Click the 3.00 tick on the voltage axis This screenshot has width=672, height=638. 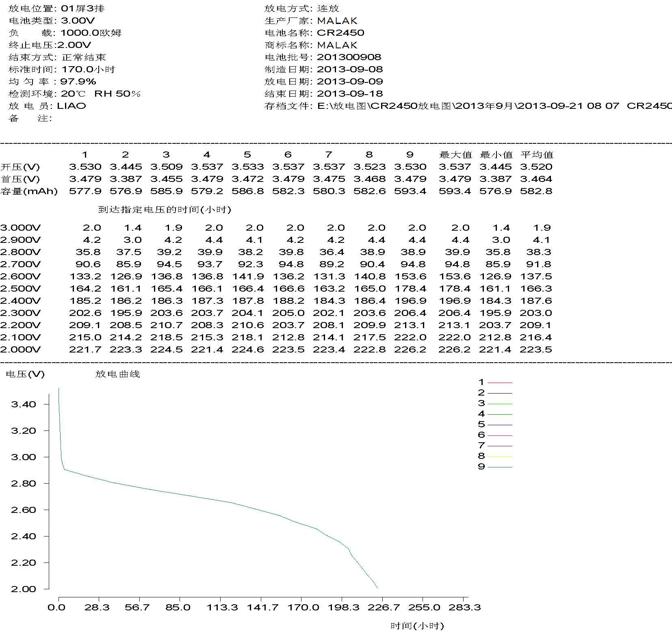(24, 457)
